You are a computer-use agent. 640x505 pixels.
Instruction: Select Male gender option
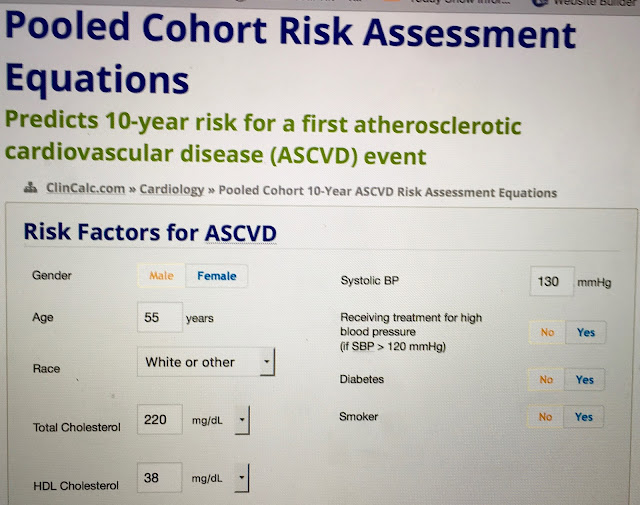161,276
